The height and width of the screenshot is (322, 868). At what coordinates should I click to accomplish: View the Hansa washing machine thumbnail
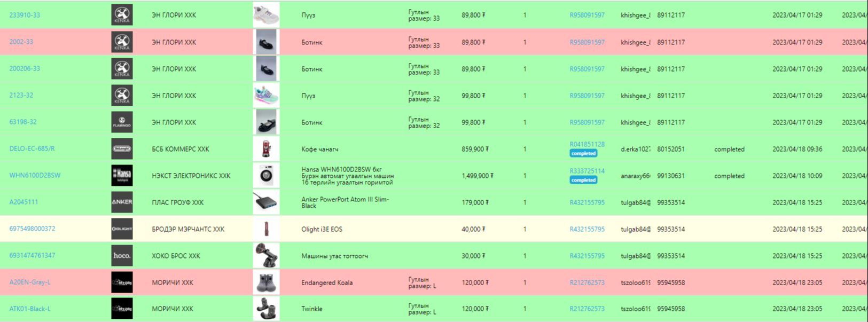266,176
